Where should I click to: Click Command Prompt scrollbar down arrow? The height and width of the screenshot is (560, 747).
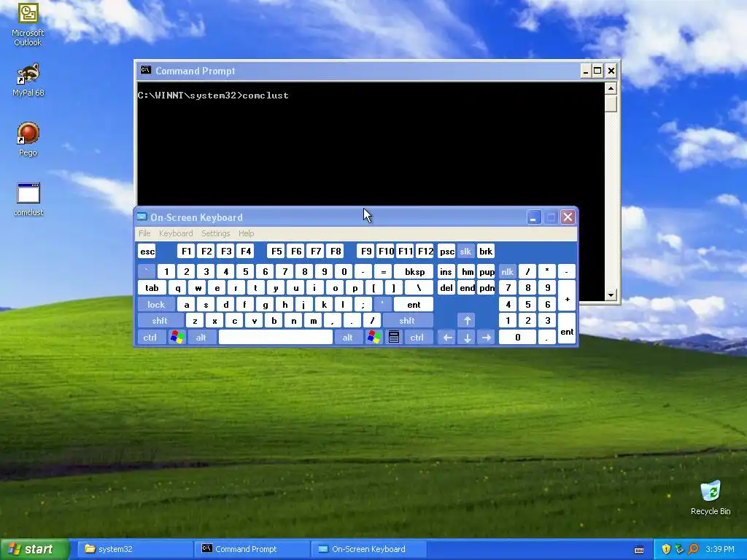click(611, 295)
